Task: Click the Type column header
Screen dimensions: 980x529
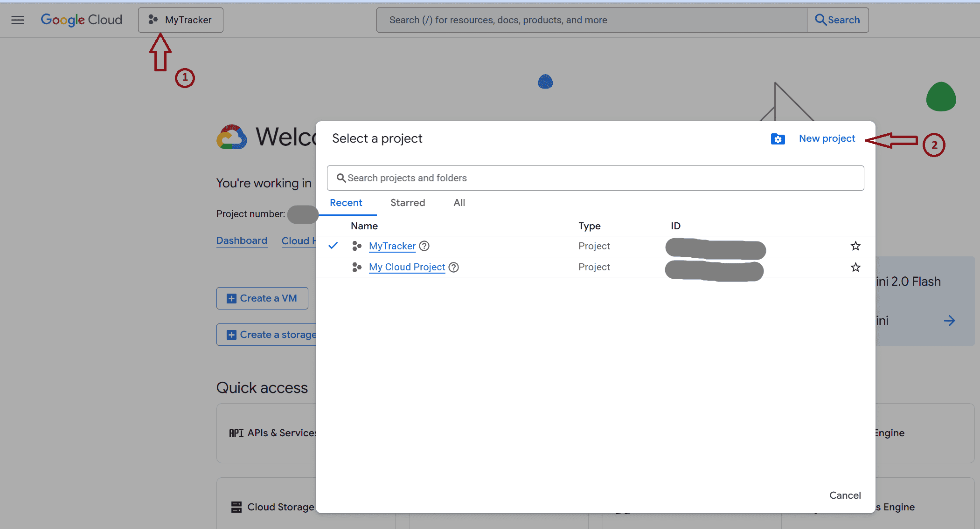Action: pyautogui.click(x=590, y=226)
